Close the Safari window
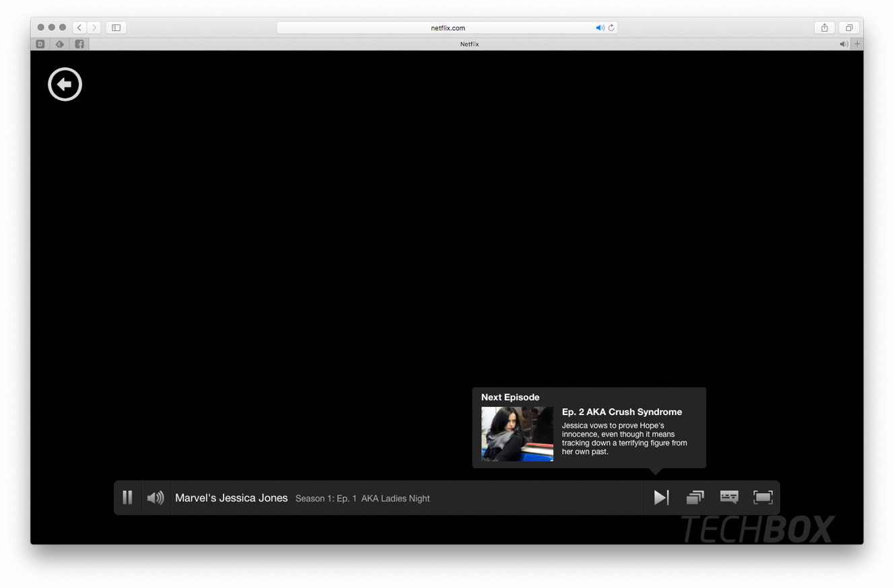894x588 pixels. (x=41, y=28)
